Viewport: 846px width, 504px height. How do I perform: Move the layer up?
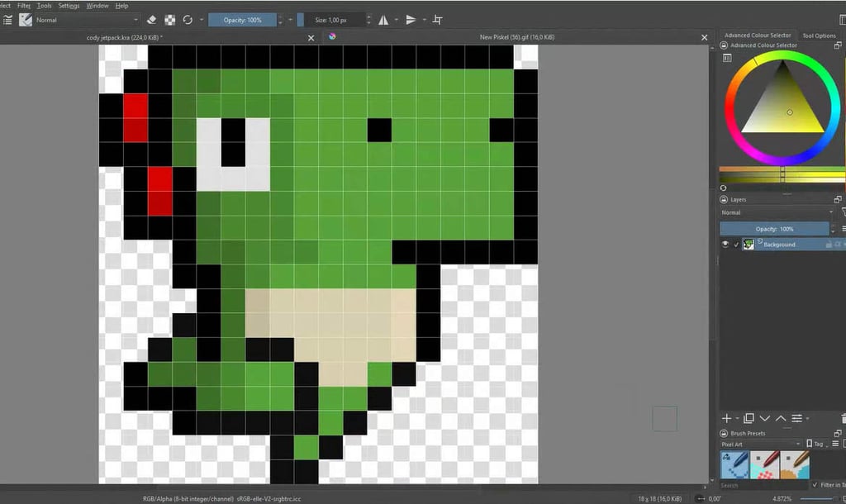[781, 418]
